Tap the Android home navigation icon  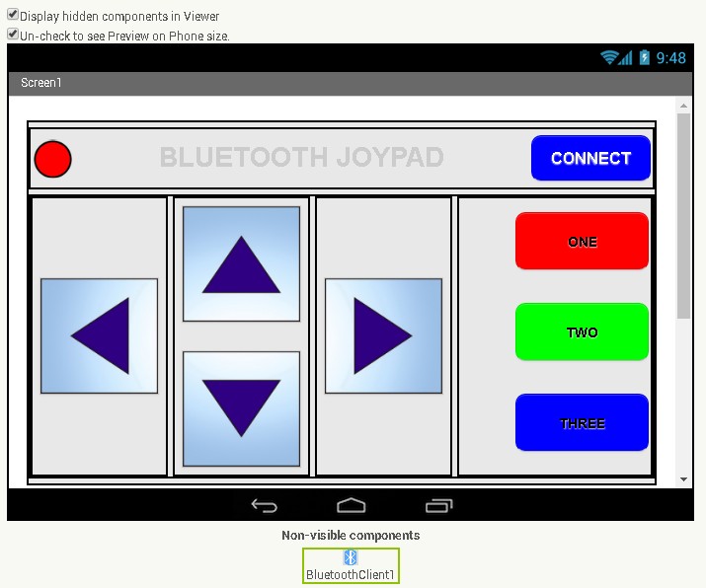(x=352, y=506)
